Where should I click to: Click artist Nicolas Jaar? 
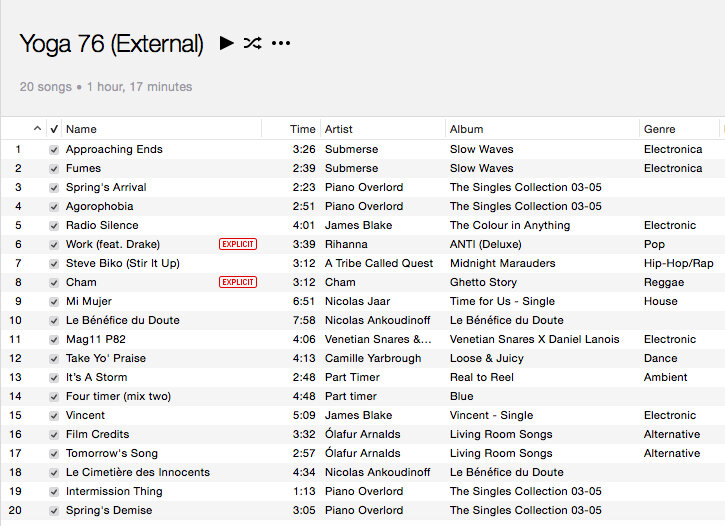coord(357,301)
